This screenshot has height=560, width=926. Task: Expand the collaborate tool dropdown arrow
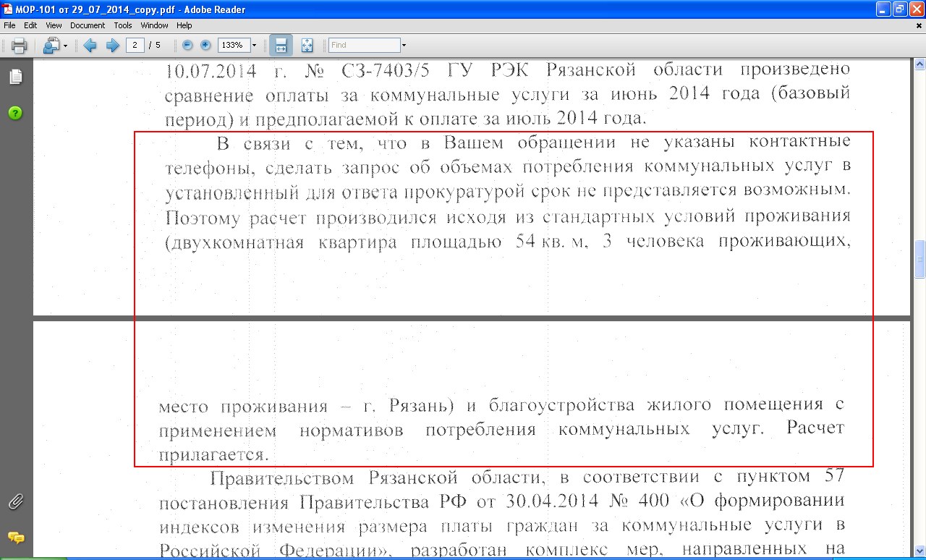click(x=65, y=46)
